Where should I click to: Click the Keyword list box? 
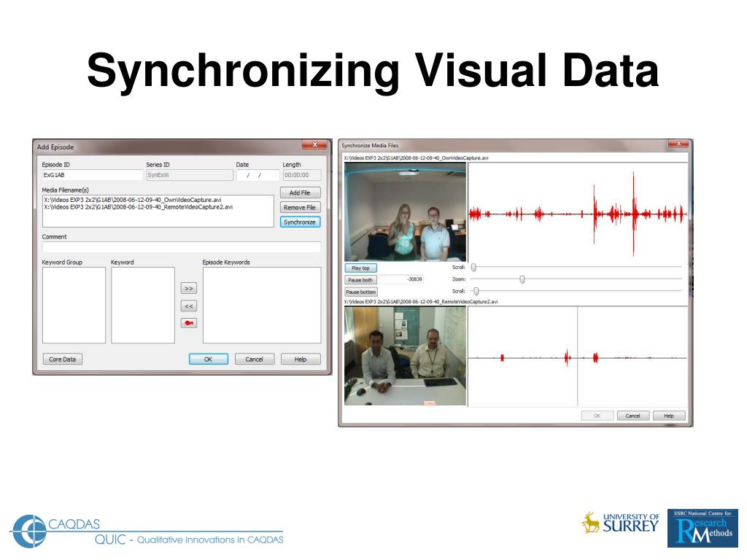coord(143,305)
